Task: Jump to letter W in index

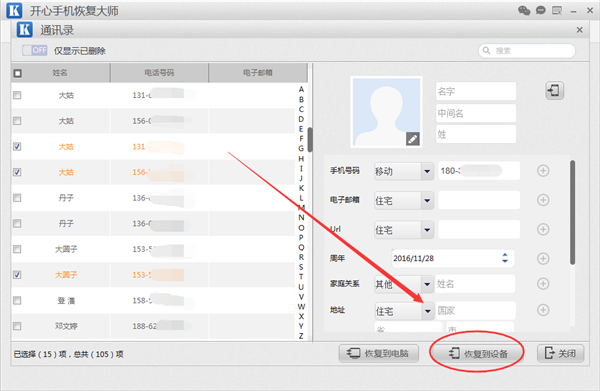Action: coord(301,306)
